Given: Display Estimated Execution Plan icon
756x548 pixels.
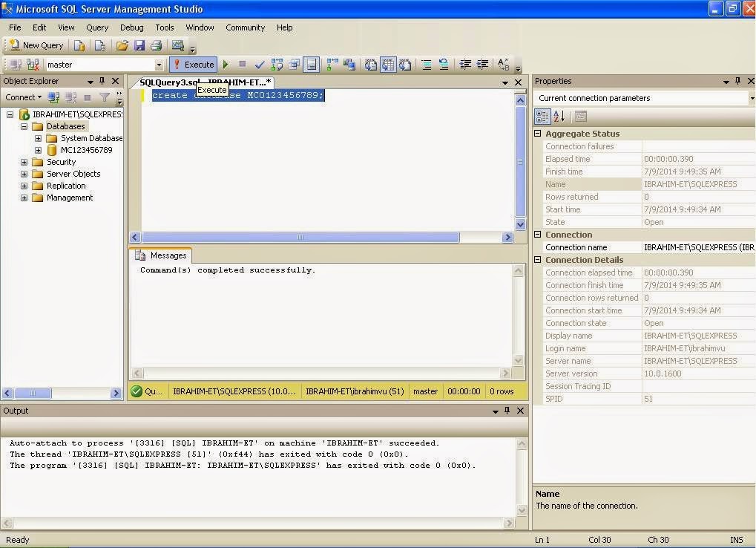Looking at the screenshot, I should tap(277, 64).
